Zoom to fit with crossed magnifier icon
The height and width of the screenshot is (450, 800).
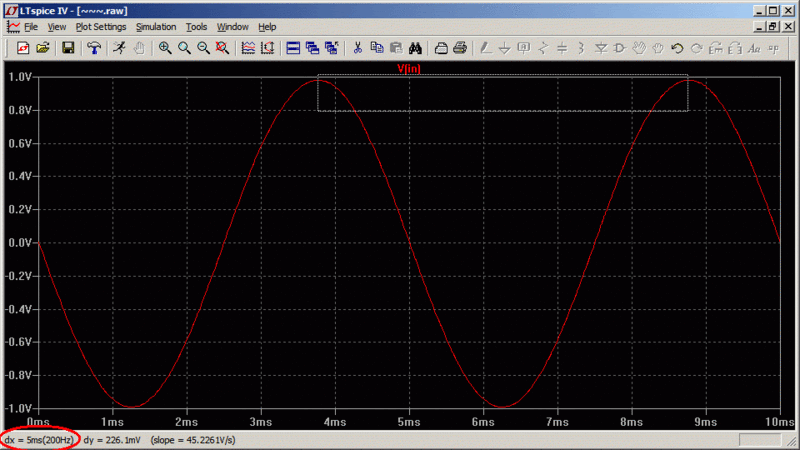pos(222,47)
